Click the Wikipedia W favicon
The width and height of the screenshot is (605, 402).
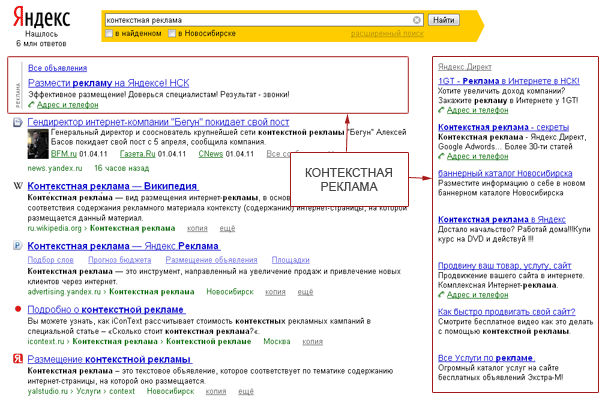(x=18, y=186)
